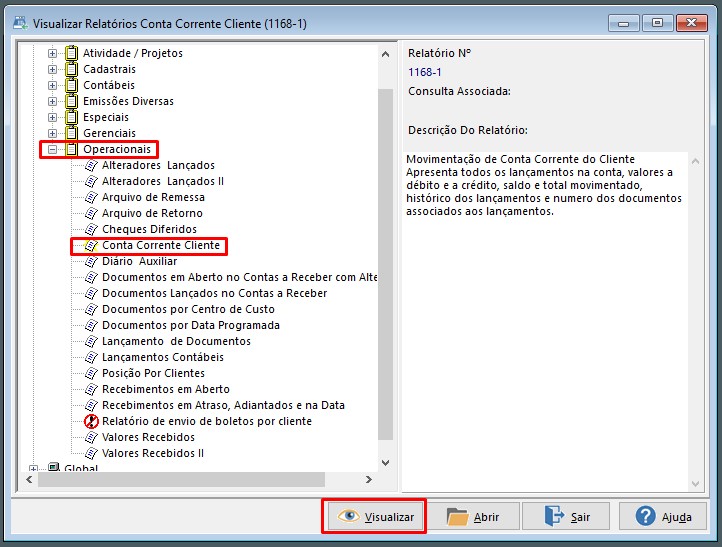Expand the Contábeis folder node
The height and width of the screenshot is (547, 722).
pyautogui.click(x=52, y=86)
